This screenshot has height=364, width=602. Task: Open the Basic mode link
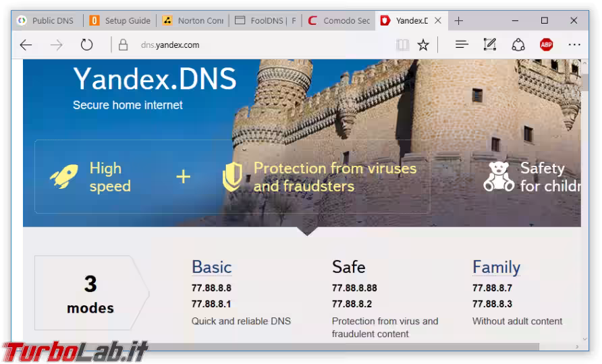click(211, 267)
